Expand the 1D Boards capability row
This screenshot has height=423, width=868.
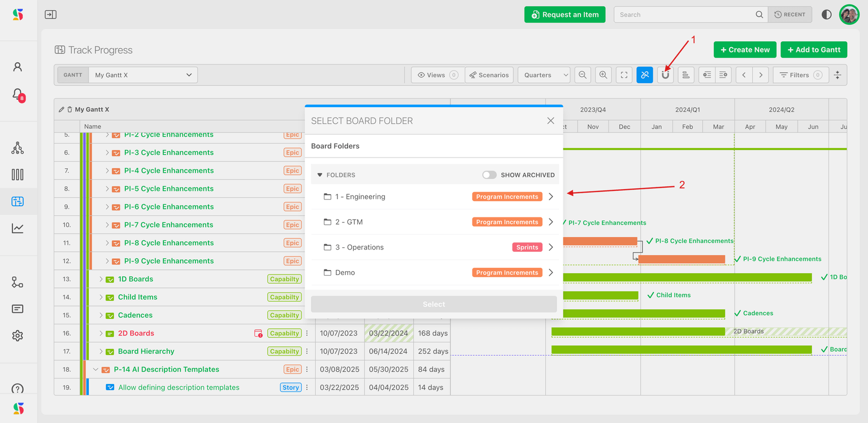101,279
